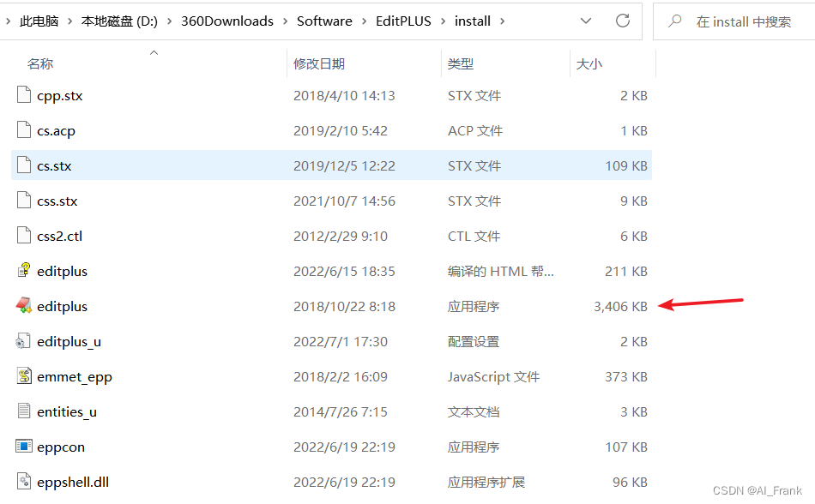
Task: Select the cs.stx file icon
Action: click(24, 165)
